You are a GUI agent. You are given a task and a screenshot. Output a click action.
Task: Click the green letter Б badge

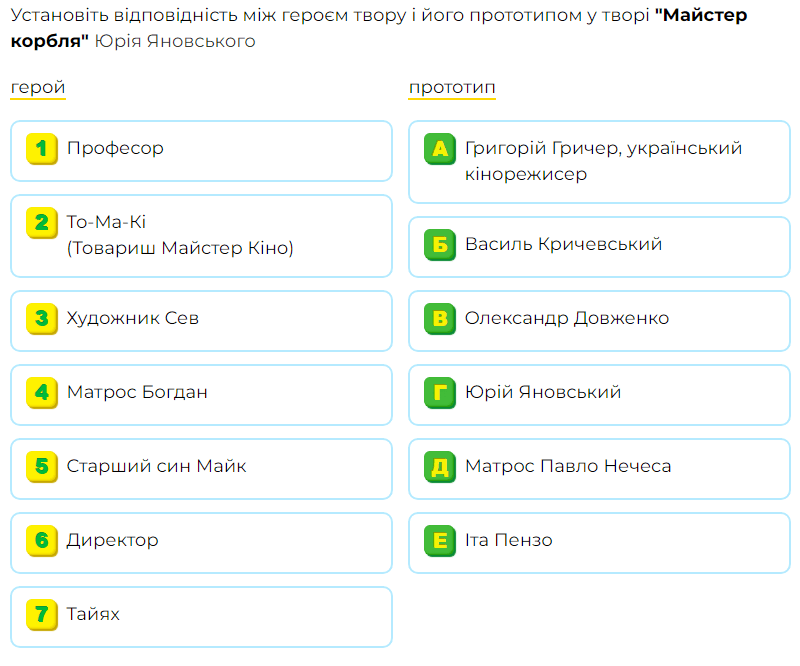click(x=440, y=245)
